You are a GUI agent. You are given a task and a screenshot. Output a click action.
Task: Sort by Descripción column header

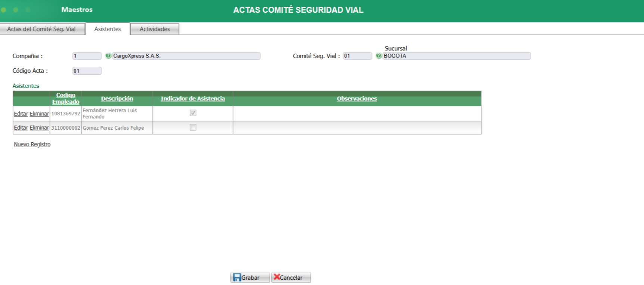click(117, 99)
